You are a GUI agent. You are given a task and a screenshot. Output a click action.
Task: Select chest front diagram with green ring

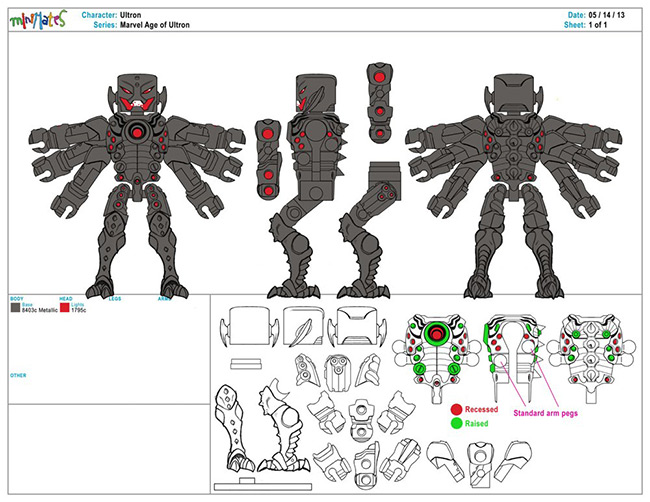pyautogui.click(x=437, y=359)
